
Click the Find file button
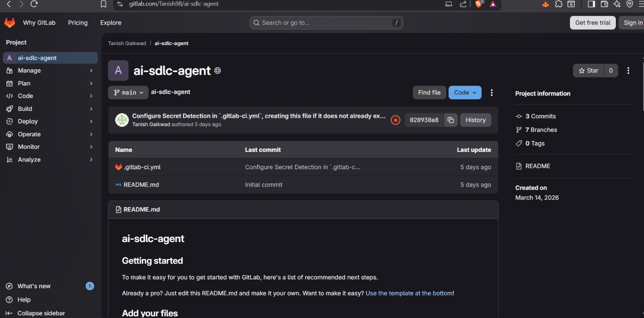[x=429, y=92]
